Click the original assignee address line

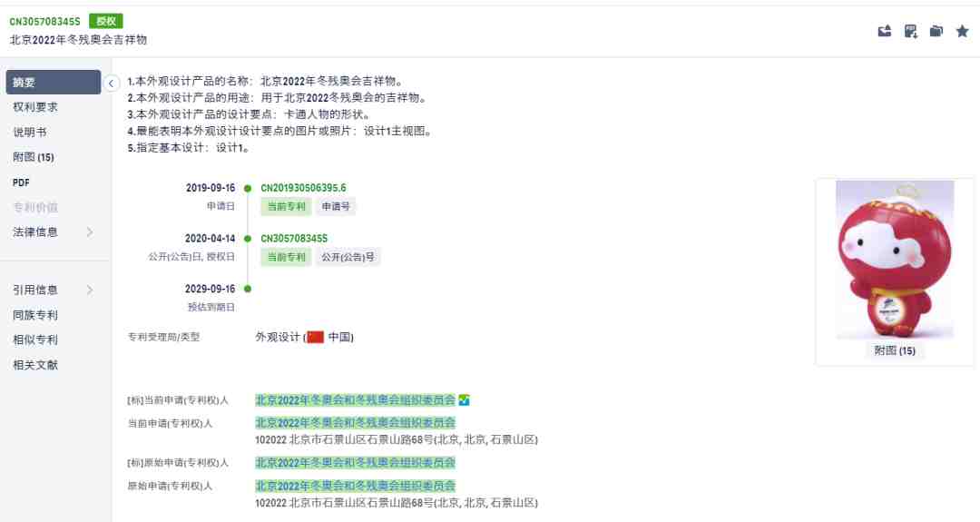pyautogui.click(x=397, y=503)
